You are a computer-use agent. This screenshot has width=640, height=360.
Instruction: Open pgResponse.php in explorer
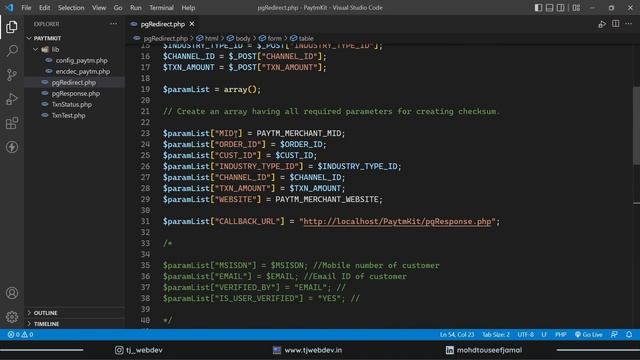[x=76, y=93]
